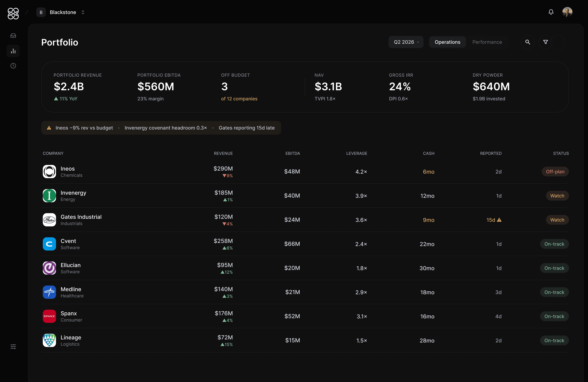
Task: Sort by the LEVERAGE column header
Action: 356,153
